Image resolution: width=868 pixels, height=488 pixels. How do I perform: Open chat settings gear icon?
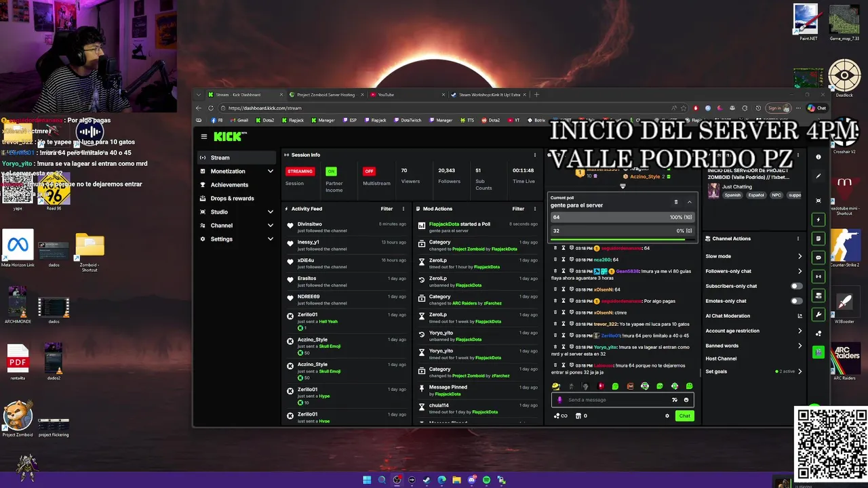coord(667,416)
